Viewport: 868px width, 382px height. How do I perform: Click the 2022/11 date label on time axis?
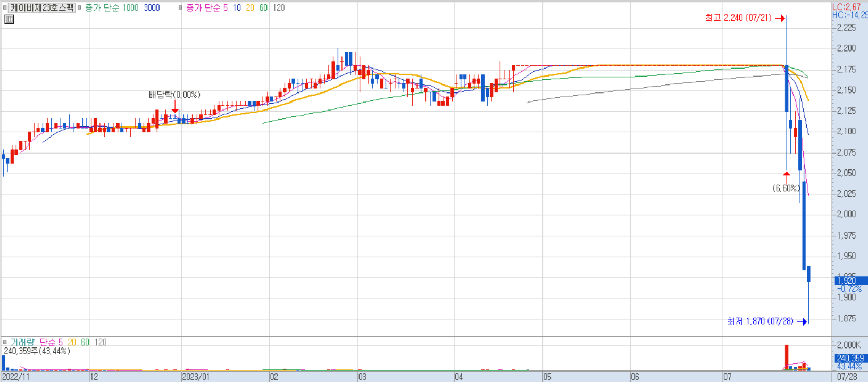click(x=16, y=377)
